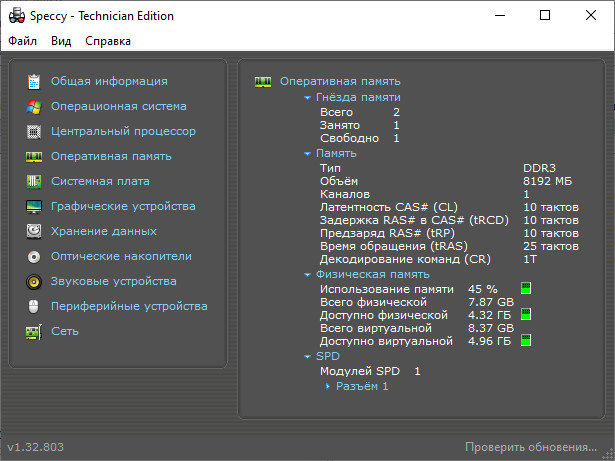Image resolution: width=615 pixels, height=461 pixels.
Task: Select the Центральный процессор chip icon
Action: (34, 131)
